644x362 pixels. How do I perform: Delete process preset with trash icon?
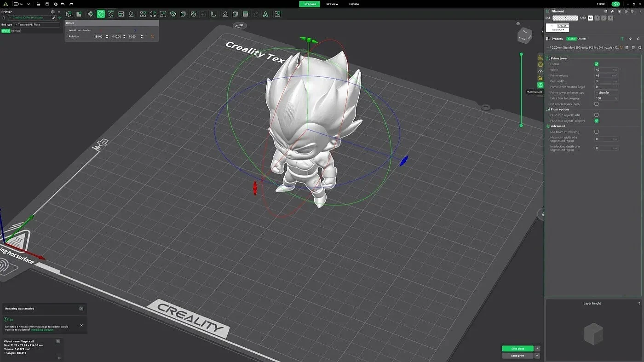coord(633,47)
